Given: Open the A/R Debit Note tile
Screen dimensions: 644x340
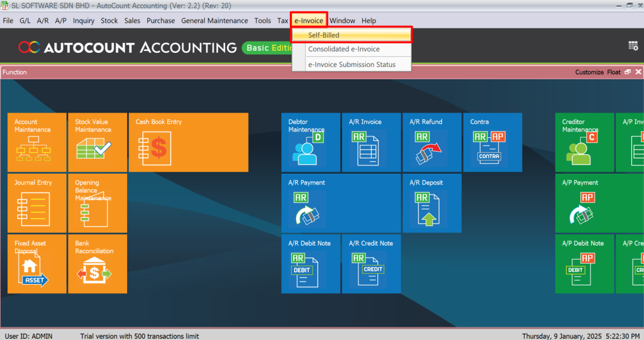Looking at the screenshot, I should point(311,264).
